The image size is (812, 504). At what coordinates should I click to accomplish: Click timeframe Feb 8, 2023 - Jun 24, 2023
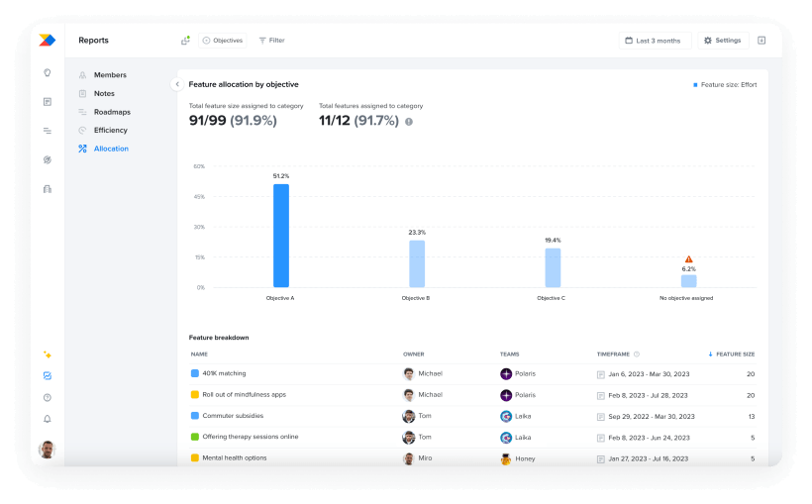(649, 438)
